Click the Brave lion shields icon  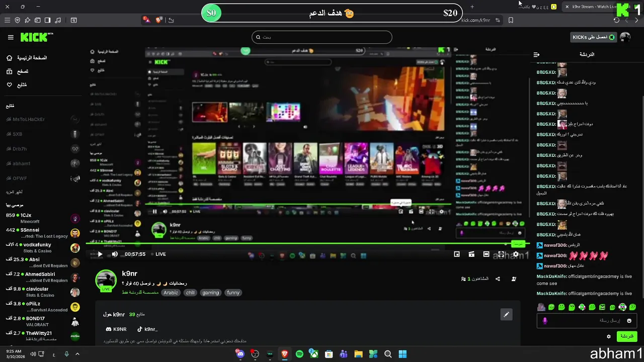[159, 20]
